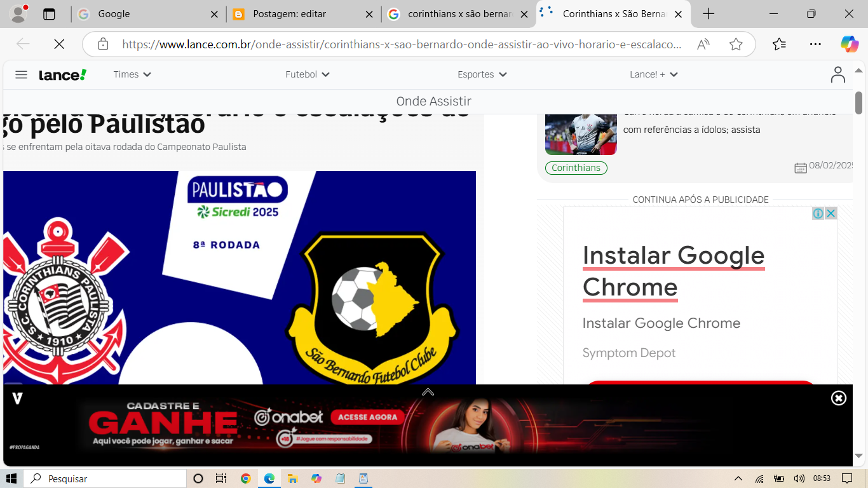Open Task View on taskbar
This screenshot has height=488, width=868.
[x=221, y=478]
